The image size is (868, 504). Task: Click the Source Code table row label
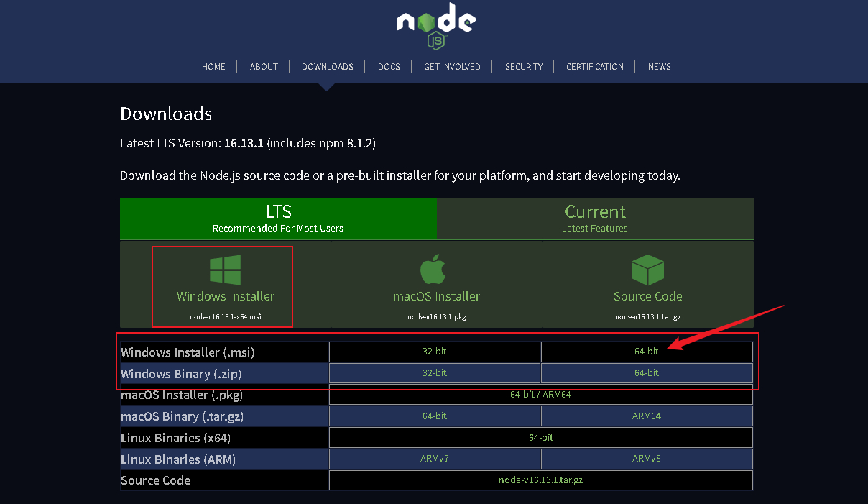coord(155,480)
